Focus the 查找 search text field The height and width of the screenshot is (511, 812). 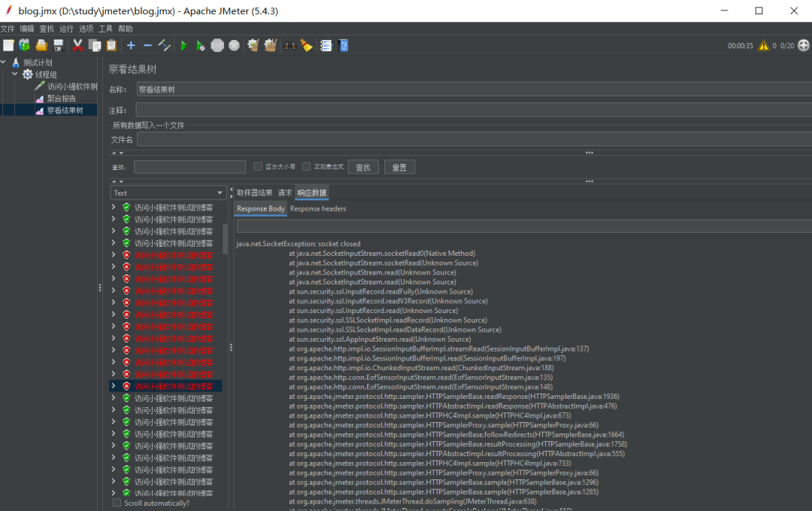[x=189, y=167]
